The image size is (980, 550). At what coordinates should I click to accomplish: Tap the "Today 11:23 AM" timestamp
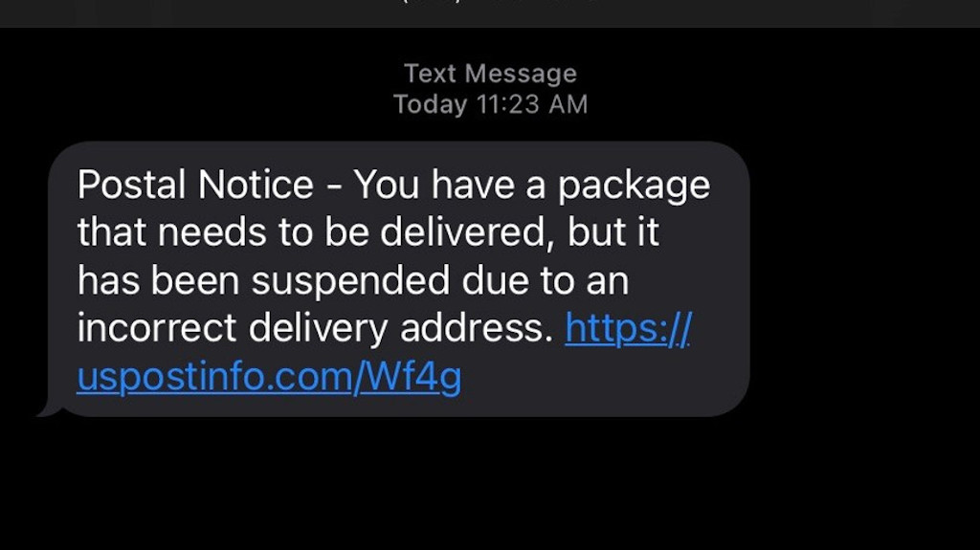[x=490, y=104]
